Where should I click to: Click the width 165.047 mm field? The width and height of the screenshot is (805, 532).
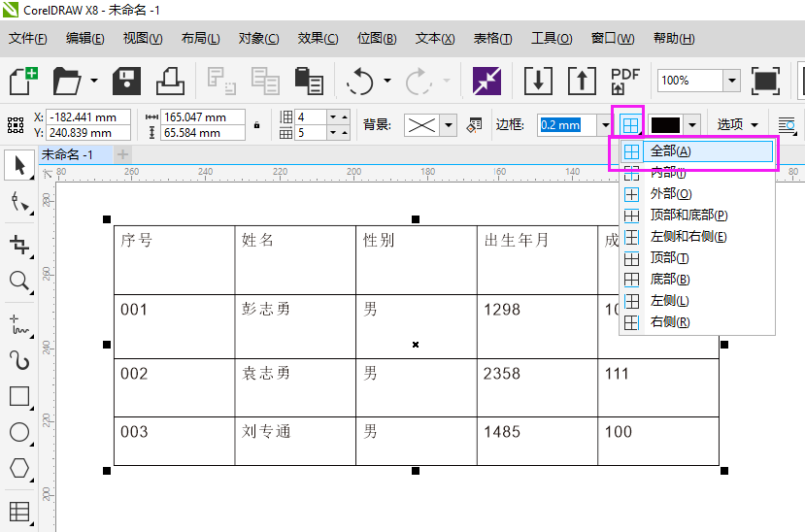203,116
